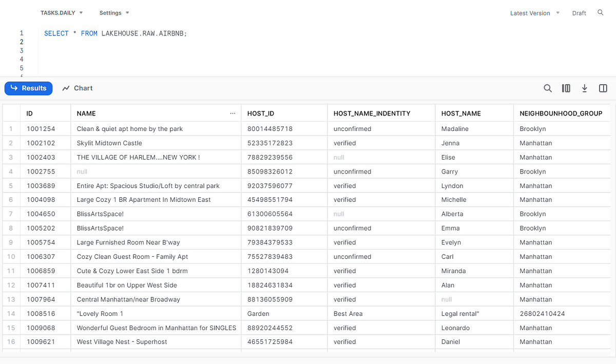Select ID cell 1001254
Viewport: 616px width, 364px height.
click(x=45, y=129)
